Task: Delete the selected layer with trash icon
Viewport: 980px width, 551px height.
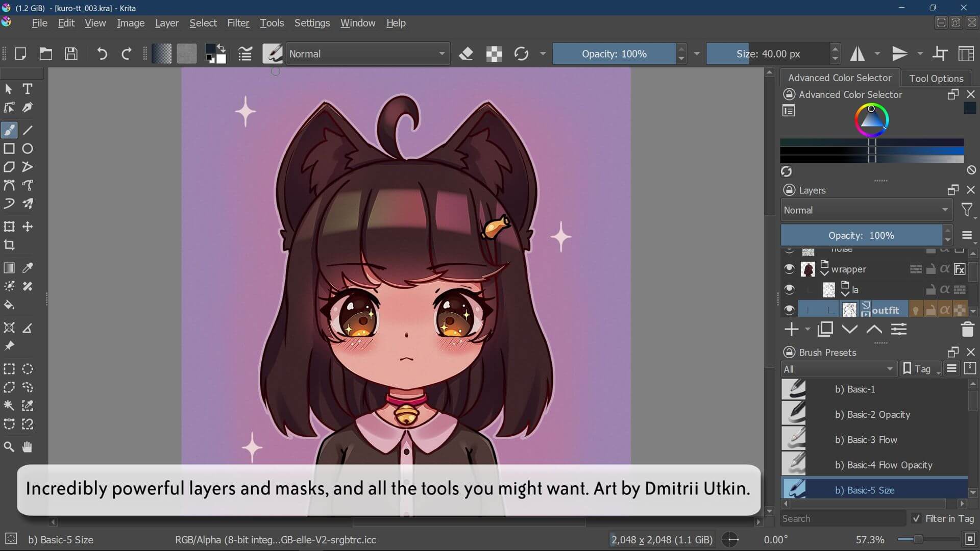Action: [x=967, y=329]
